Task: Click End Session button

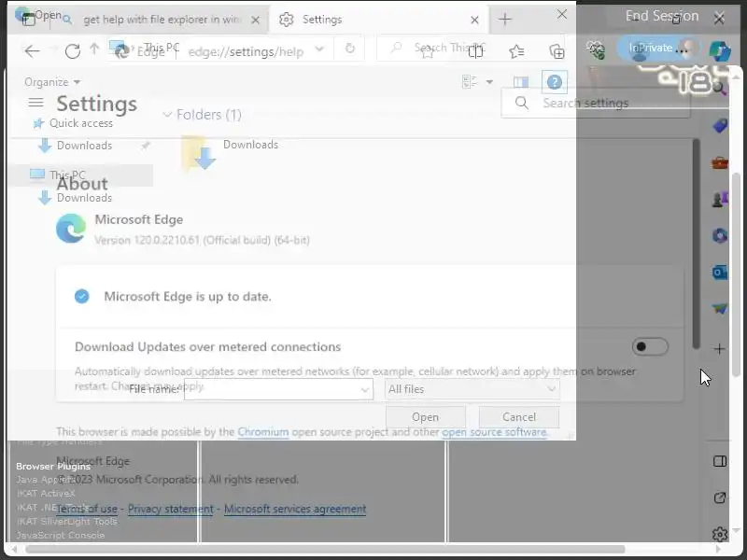Action: 662,16
